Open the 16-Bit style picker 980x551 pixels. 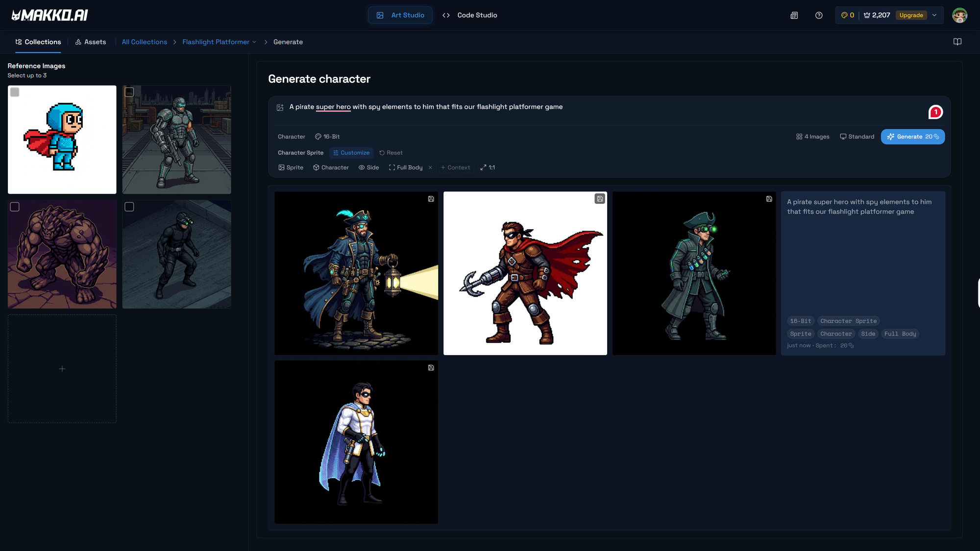pyautogui.click(x=327, y=137)
